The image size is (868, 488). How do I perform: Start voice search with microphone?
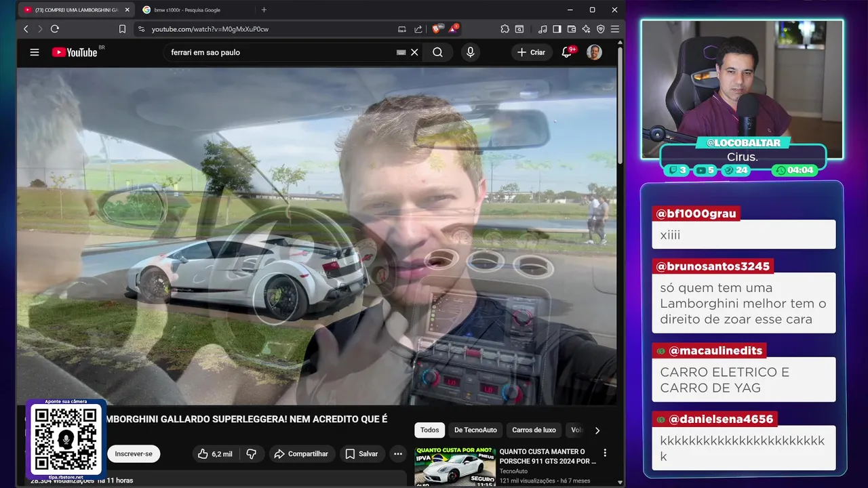(470, 52)
